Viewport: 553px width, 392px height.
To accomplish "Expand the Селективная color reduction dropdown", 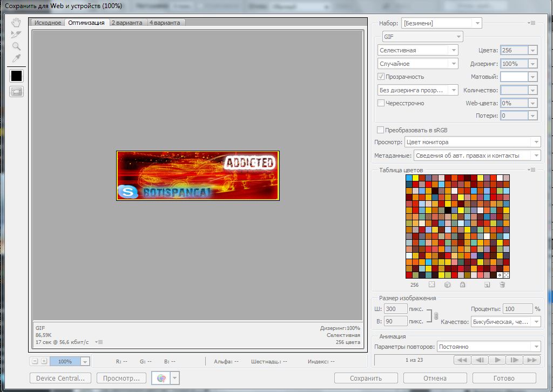I will [x=417, y=50].
